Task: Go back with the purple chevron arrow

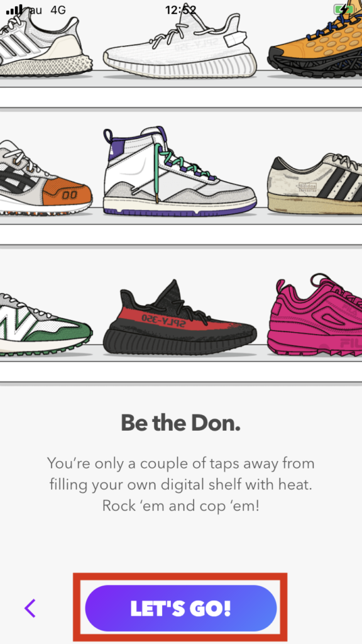Action: 30,608
